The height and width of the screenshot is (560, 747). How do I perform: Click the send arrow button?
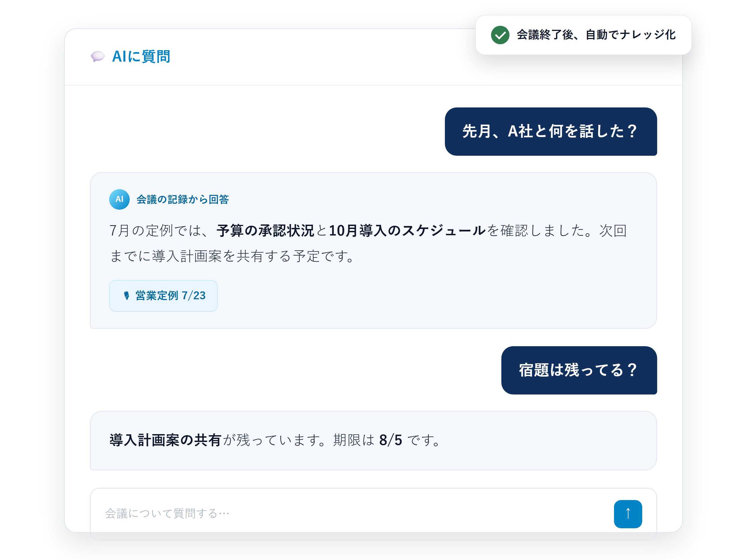pyautogui.click(x=628, y=514)
